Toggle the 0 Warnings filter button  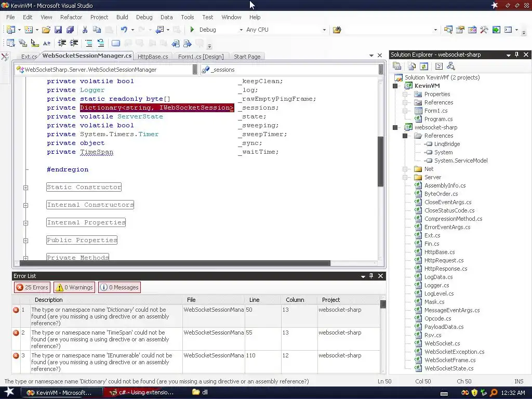tap(74, 287)
